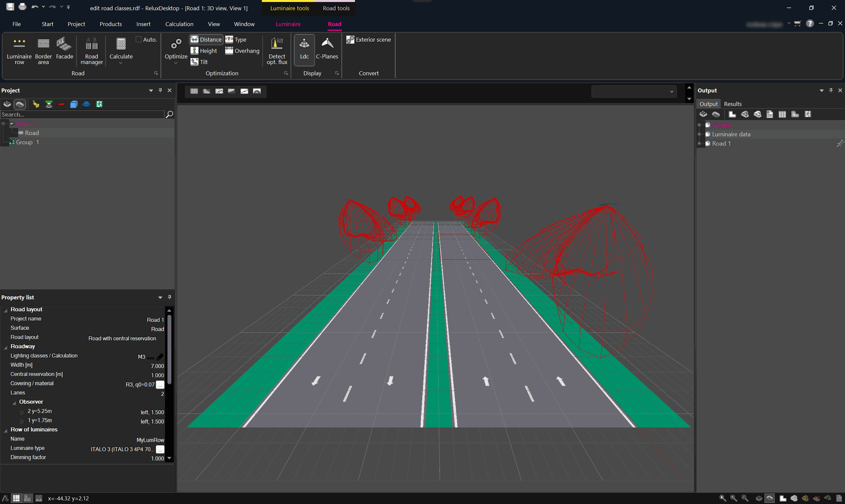Click the first 3D view toolbar icon
The width and height of the screenshot is (845, 504).
coord(194,91)
